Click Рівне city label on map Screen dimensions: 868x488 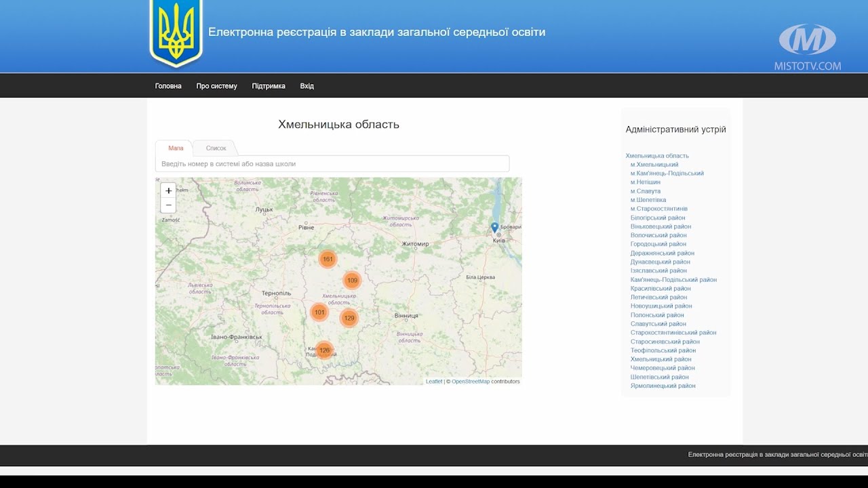click(307, 227)
